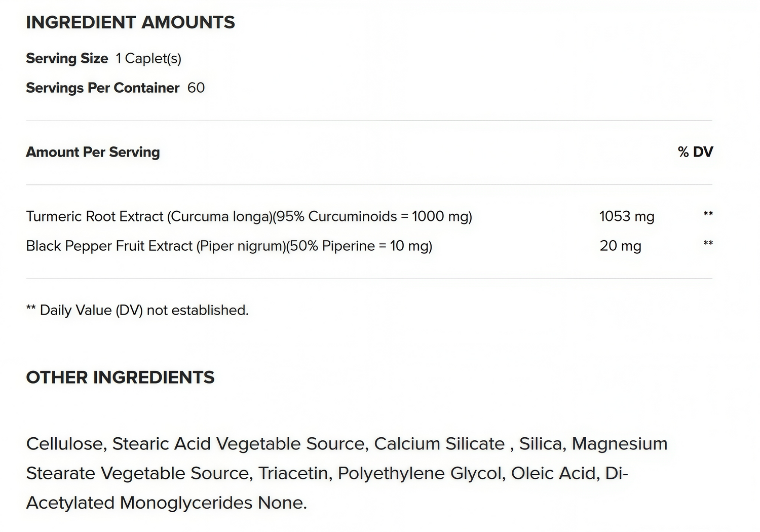Click the asterisks in the Turmeric row
This screenshot has width=760, height=532.
coord(708,214)
